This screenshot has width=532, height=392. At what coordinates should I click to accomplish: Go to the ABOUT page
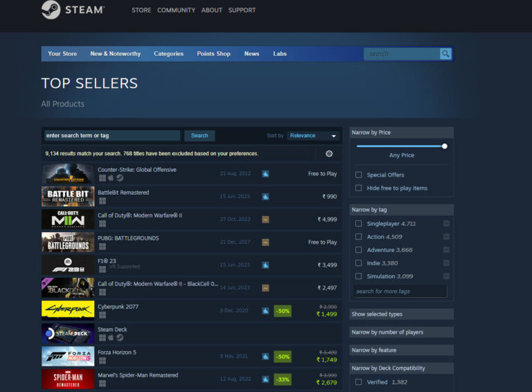(212, 10)
